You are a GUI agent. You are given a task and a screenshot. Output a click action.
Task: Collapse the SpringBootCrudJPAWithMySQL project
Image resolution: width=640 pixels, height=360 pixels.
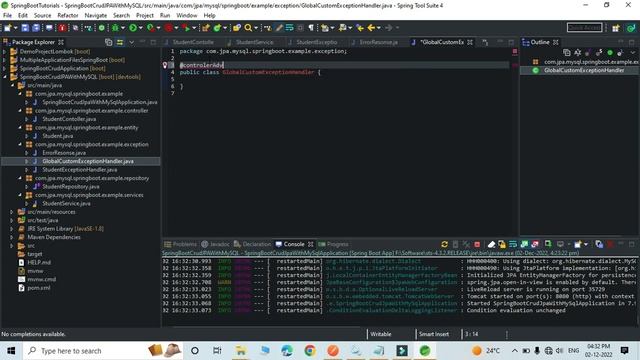pos(4,77)
